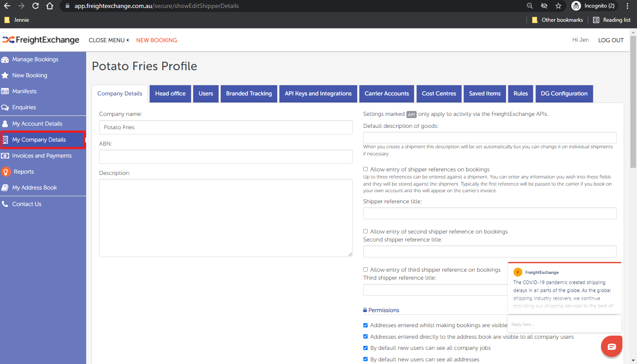Uncheck addresses entered directly to address book

366,336
